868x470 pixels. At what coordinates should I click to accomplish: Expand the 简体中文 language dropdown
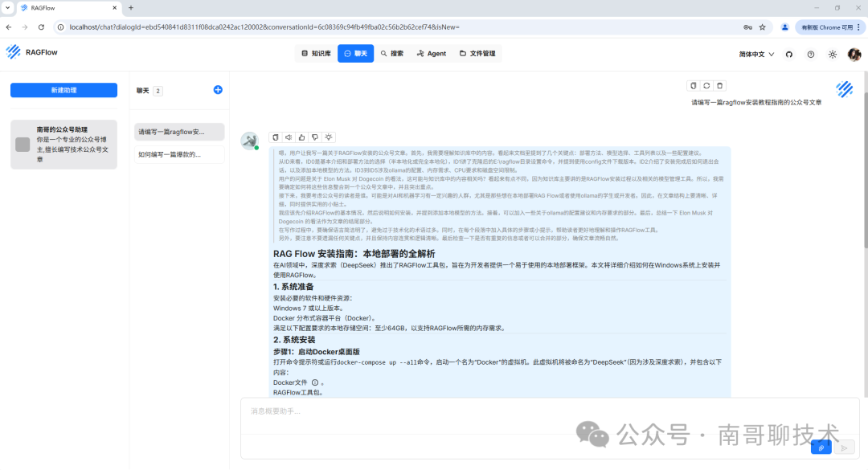[756, 55]
